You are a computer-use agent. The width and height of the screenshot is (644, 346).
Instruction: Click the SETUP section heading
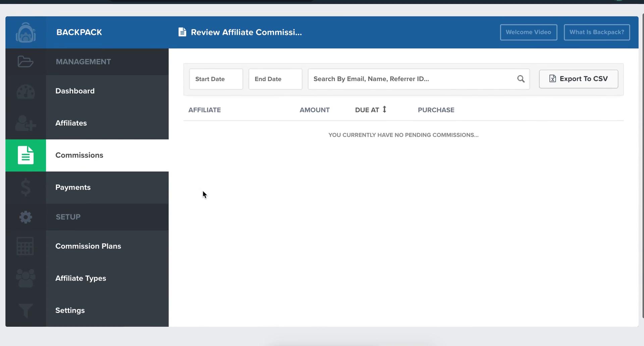[x=68, y=217]
